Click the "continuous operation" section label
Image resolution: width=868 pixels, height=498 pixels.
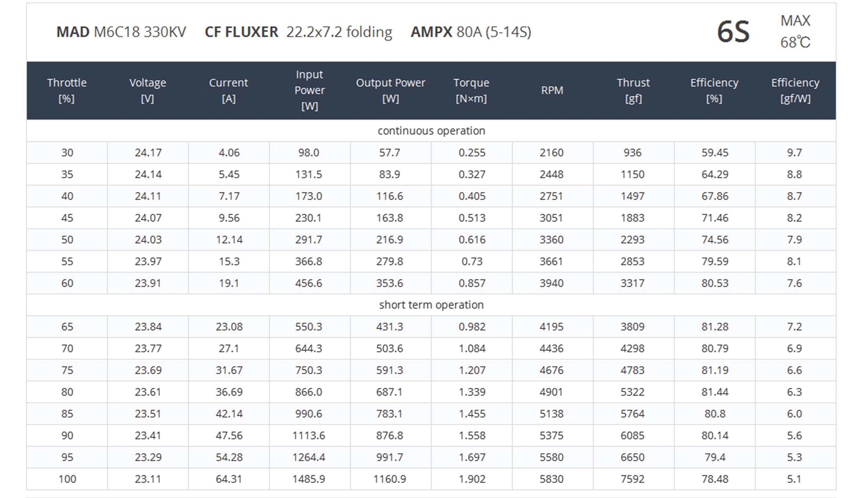coord(431,131)
